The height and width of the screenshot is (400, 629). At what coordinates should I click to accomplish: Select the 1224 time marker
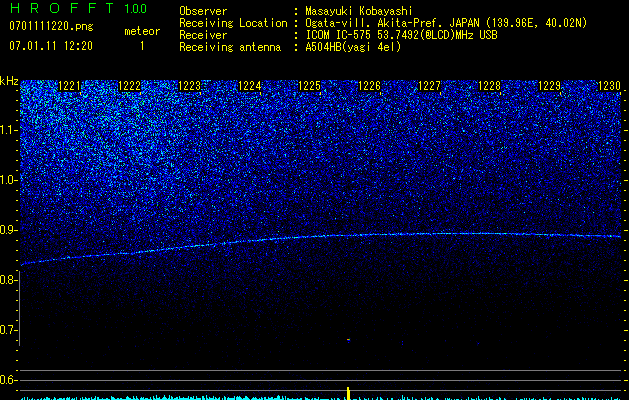point(250,86)
